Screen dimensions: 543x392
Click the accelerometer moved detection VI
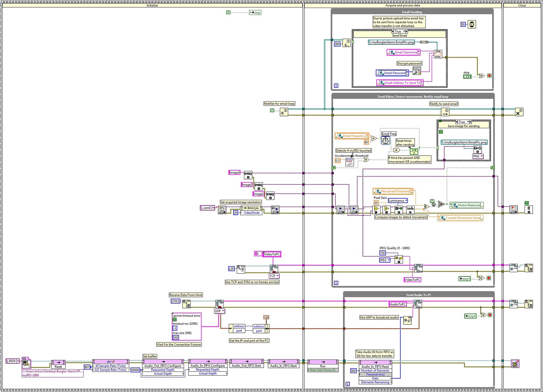point(350,162)
